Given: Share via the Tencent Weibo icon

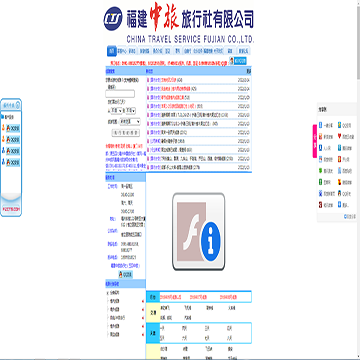Looking at the screenshot, I should pos(340,148).
